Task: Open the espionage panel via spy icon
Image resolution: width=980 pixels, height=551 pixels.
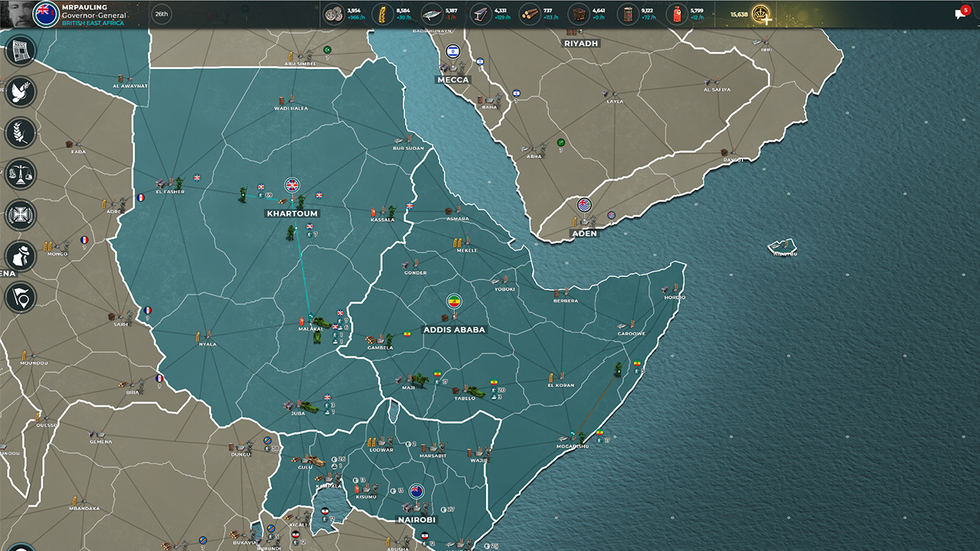Action: pyautogui.click(x=22, y=256)
